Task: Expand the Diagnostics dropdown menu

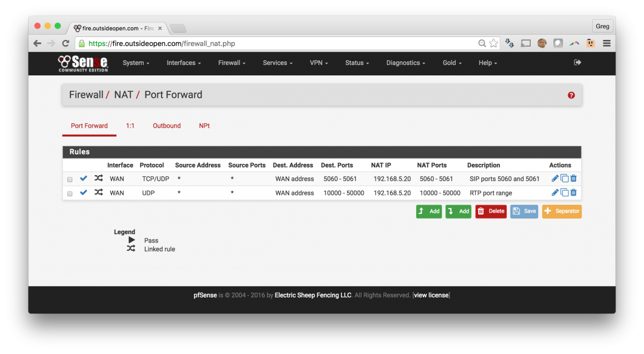Action: [405, 63]
